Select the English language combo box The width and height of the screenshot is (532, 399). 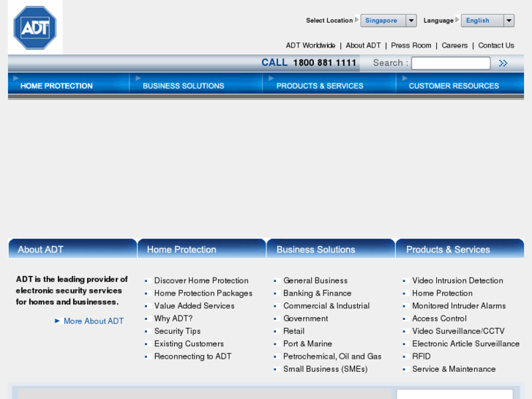click(487, 20)
